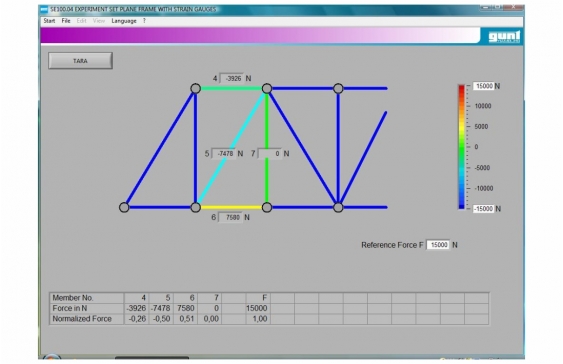Click the application icon in title bar
The width and height of the screenshot is (563, 364).
coord(44,10)
